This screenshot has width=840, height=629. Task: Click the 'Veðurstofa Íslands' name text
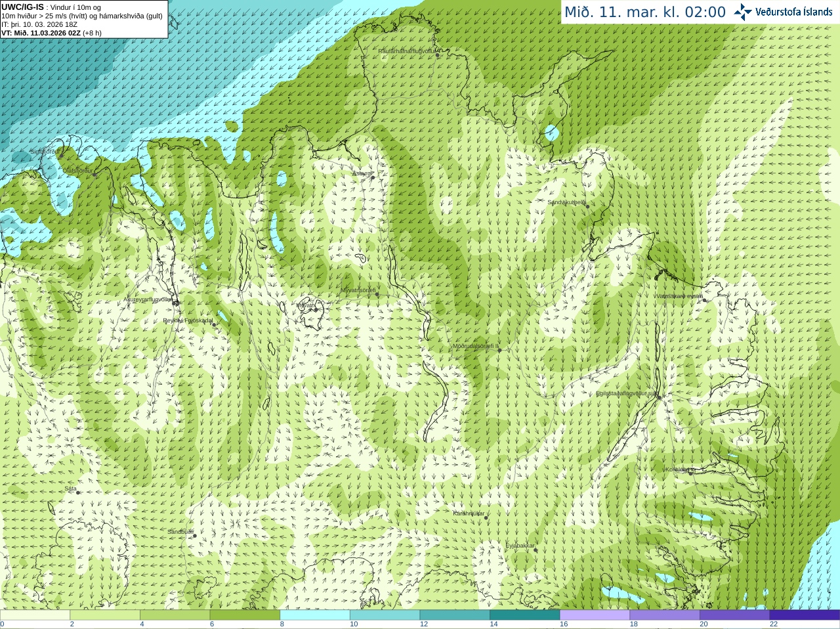coord(794,12)
